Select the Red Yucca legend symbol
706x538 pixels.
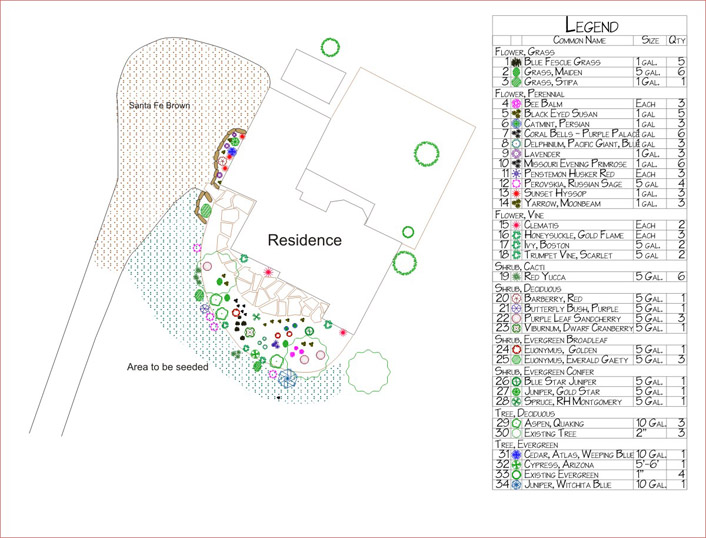(x=516, y=276)
